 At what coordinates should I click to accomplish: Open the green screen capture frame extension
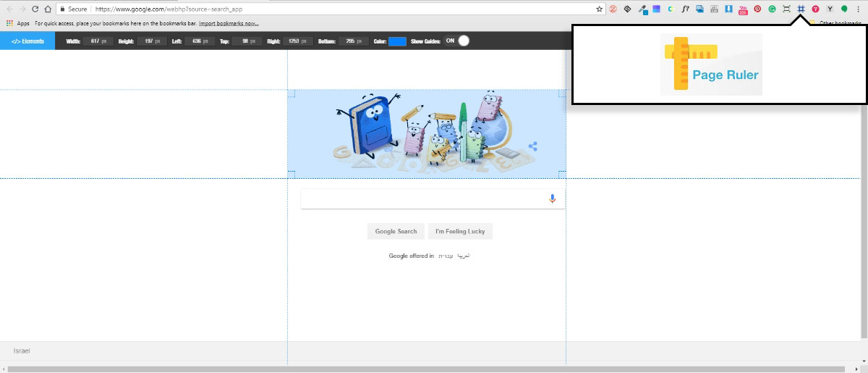point(786,9)
